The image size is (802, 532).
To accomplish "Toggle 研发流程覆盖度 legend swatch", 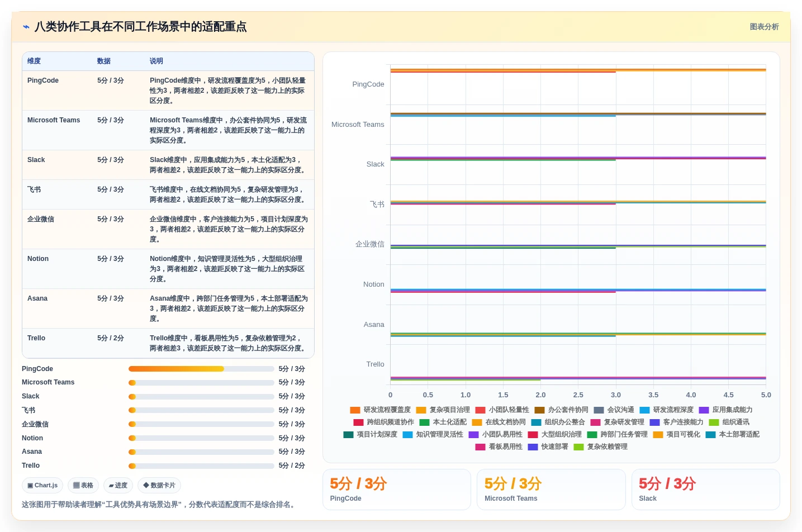I will [x=355, y=410].
